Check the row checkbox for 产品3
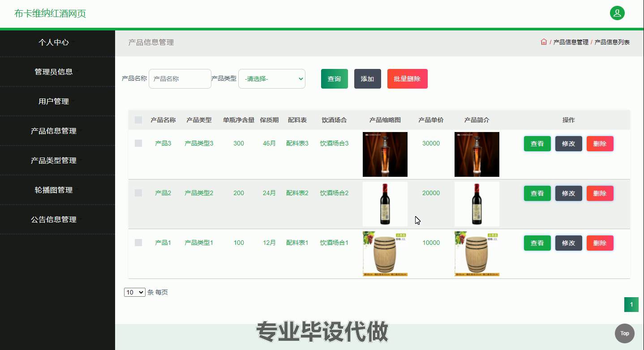644x350 pixels. click(138, 143)
